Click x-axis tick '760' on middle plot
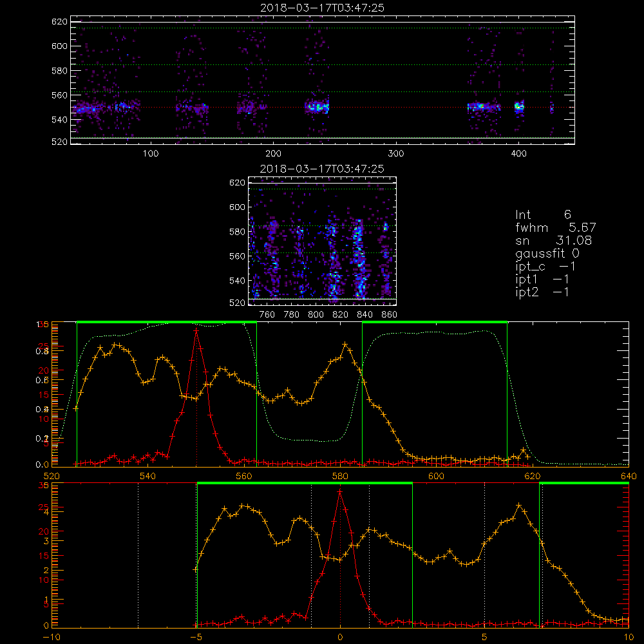The image size is (644, 644). point(267,315)
